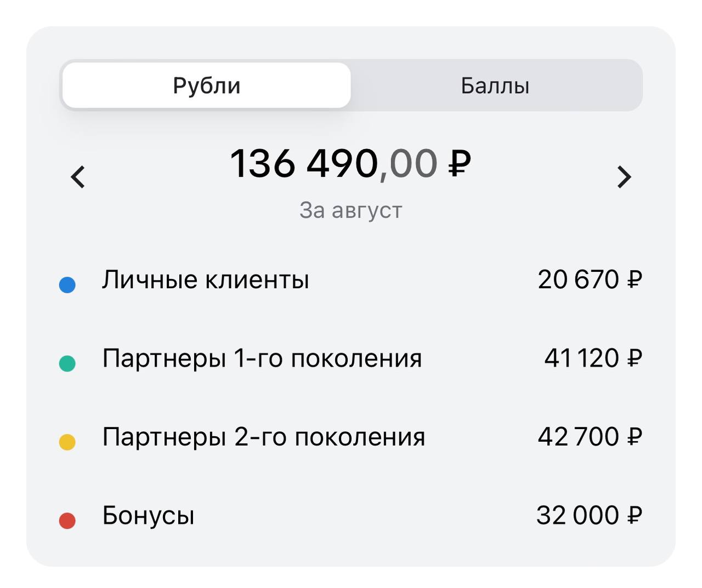
Task: Click the 32 000 ₽ bonus amount
Action: coord(589,516)
